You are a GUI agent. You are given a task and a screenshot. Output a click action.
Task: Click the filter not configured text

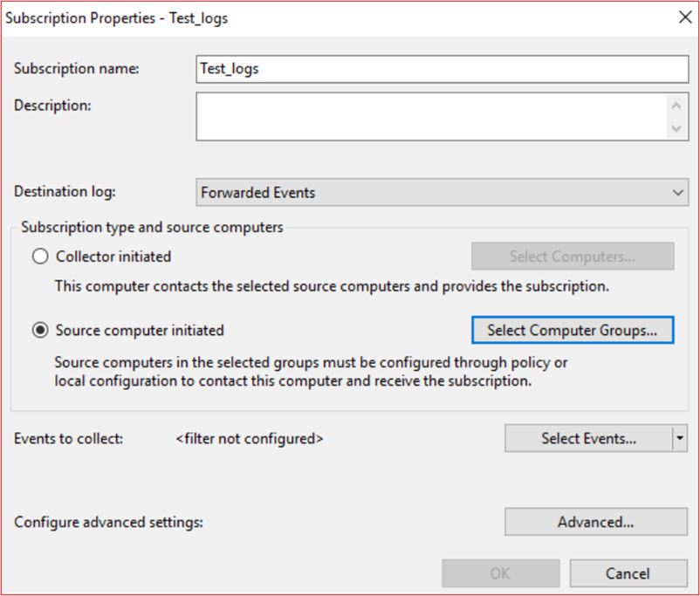(x=250, y=439)
